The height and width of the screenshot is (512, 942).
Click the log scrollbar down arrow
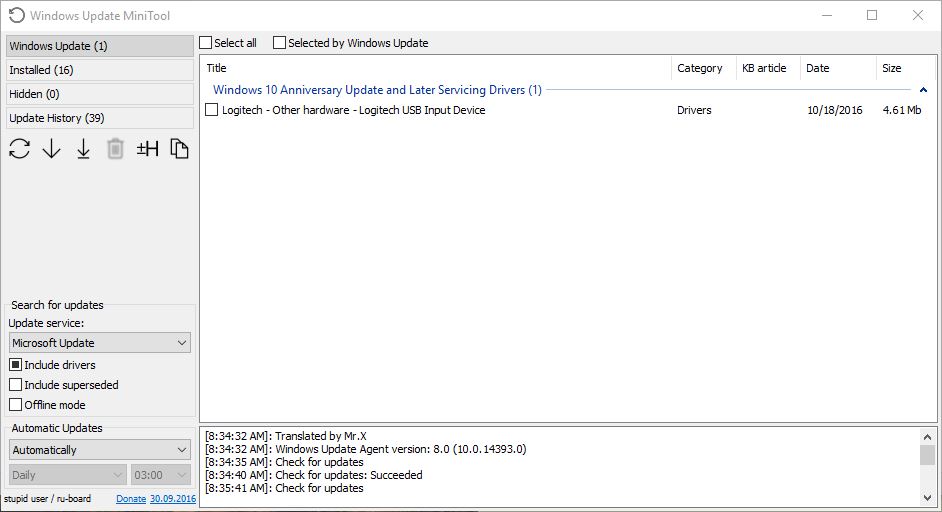927,498
